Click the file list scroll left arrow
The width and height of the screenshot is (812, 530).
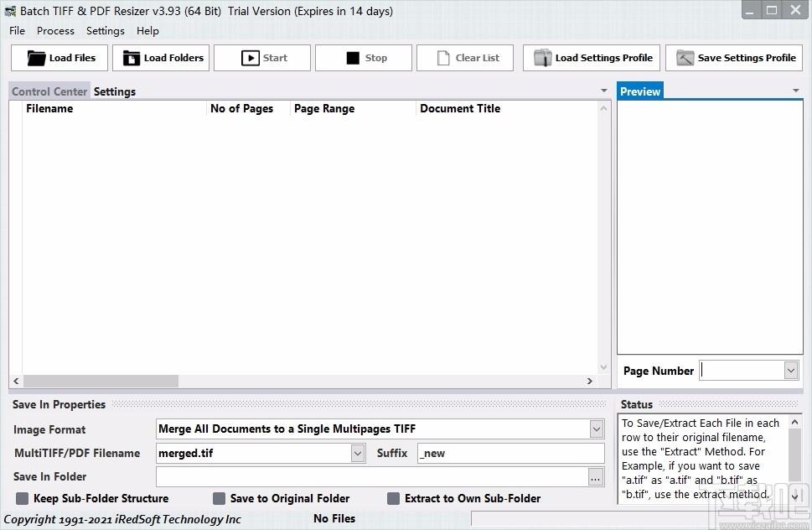(x=16, y=381)
